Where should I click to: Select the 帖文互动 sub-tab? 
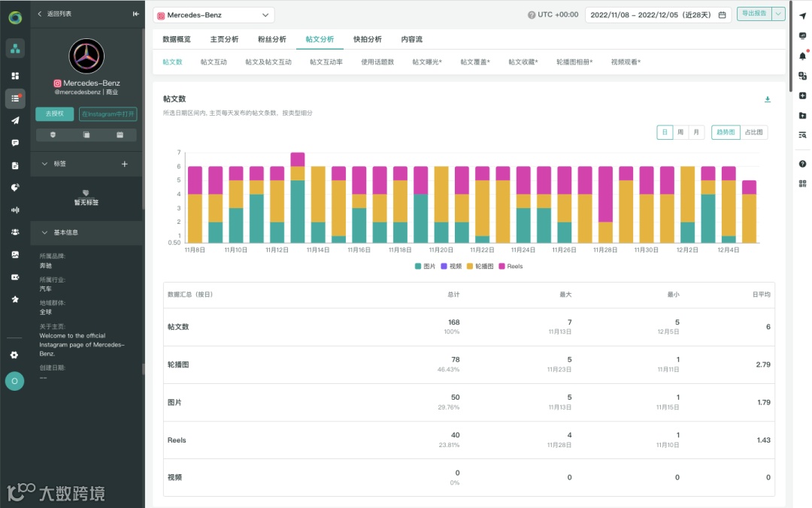click(x=214, y=62)
